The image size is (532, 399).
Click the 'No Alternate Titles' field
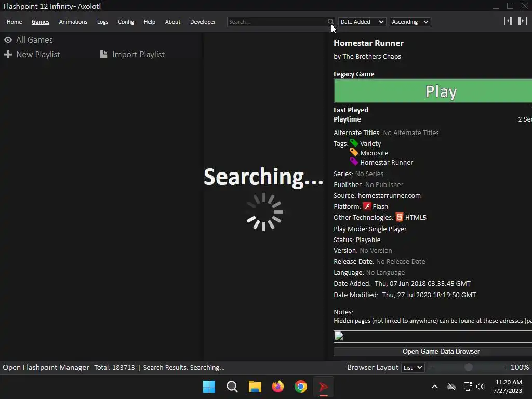click(410, 132)
